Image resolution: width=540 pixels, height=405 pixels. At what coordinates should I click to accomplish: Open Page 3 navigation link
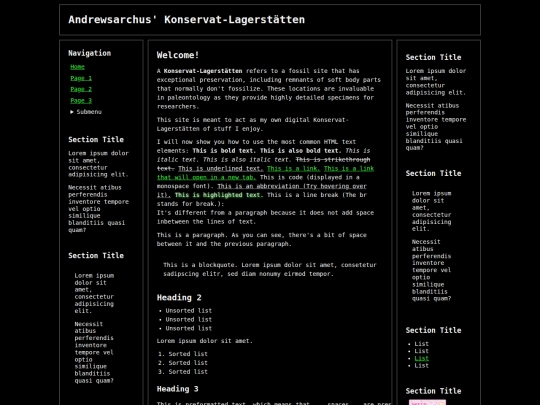[x=81, y=101]
